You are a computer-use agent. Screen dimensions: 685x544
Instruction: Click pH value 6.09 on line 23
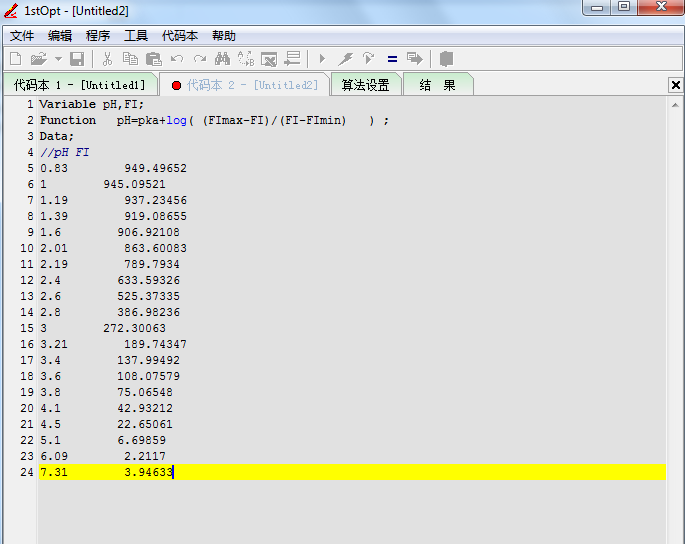click(x=54, y=456)
